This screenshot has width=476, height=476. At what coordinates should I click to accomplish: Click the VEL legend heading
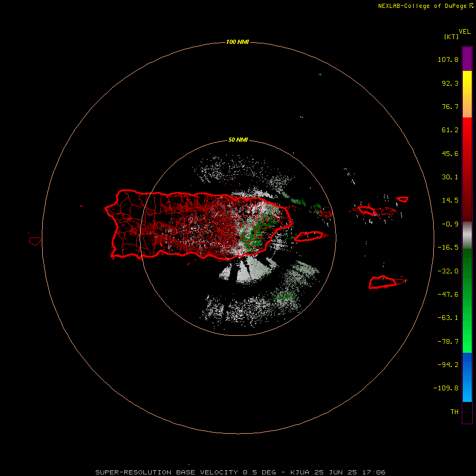[x=464, y=32]
